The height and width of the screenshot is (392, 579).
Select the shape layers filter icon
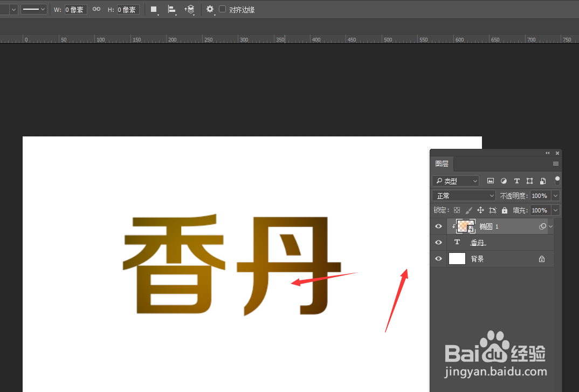(529, 181)
